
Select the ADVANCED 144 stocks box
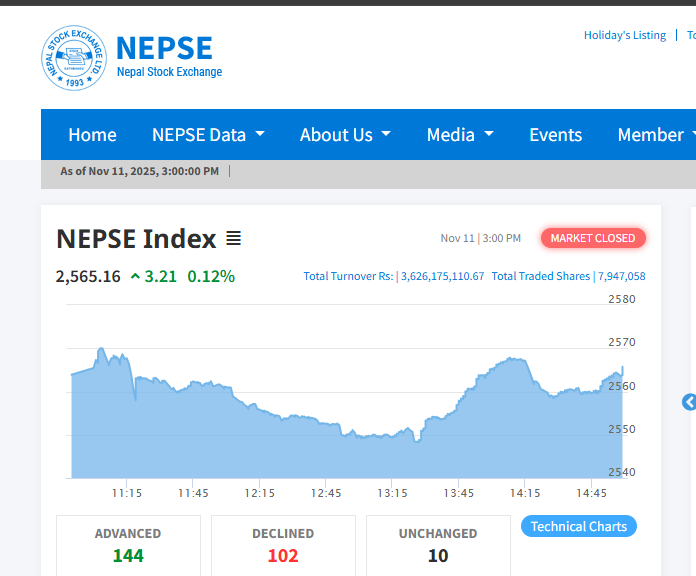pos(128,545)
